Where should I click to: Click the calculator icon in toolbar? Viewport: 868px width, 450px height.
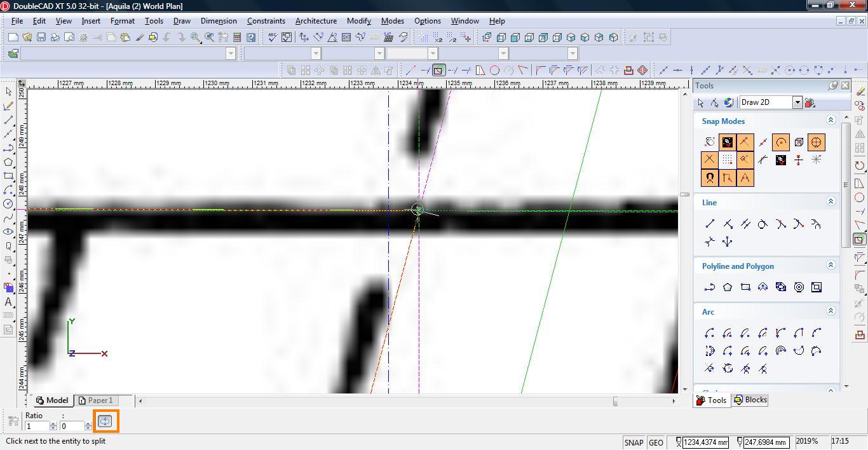click(237, 37)
